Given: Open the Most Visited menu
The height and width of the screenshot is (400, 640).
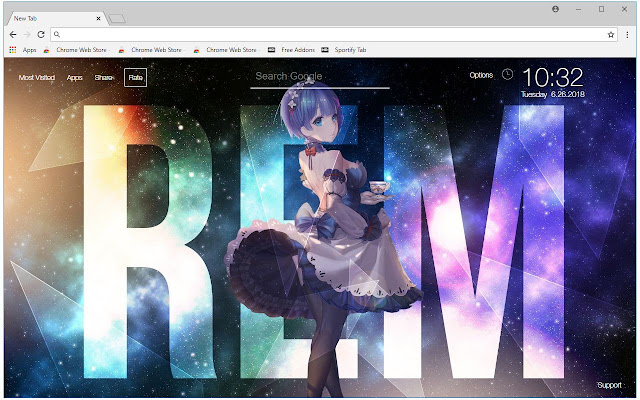Looking at the screenshot, I should [37, 78].
